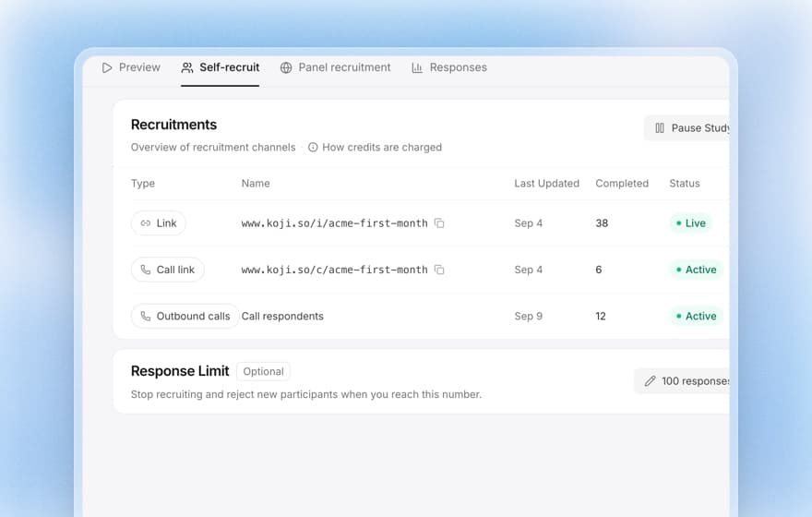The image size is (812, 517).
Task: Click completed count 6
Action: click(599, 270)
